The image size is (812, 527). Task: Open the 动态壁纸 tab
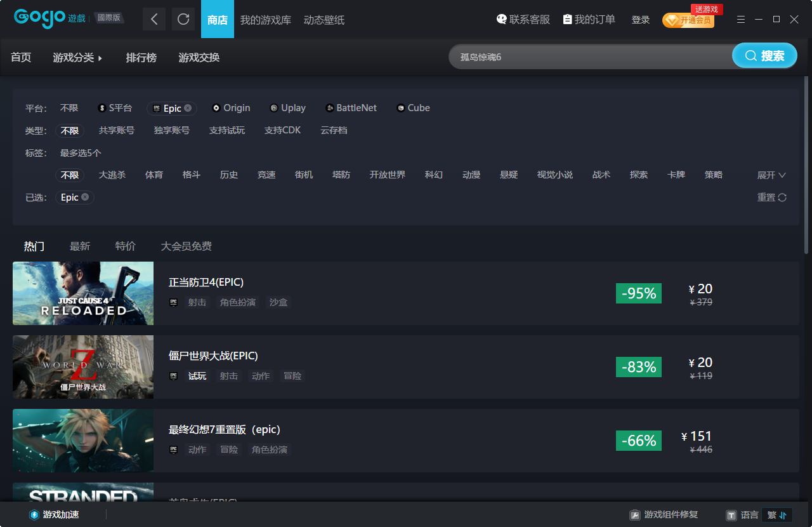point(324,20)
